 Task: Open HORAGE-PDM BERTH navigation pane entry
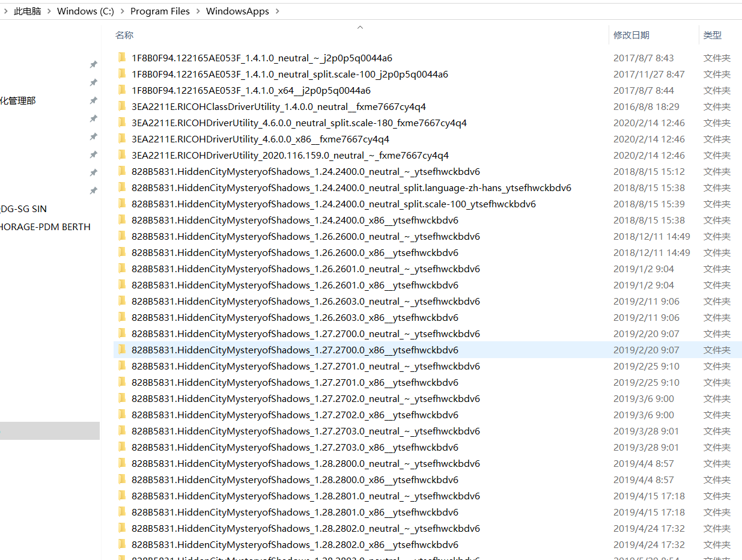click(x=46, y=227)
